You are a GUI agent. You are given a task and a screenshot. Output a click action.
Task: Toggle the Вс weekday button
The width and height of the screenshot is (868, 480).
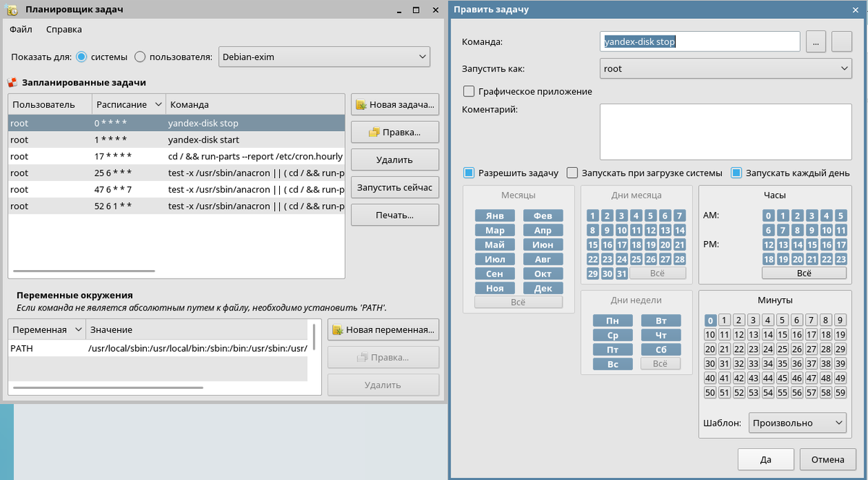click(612, 364)
